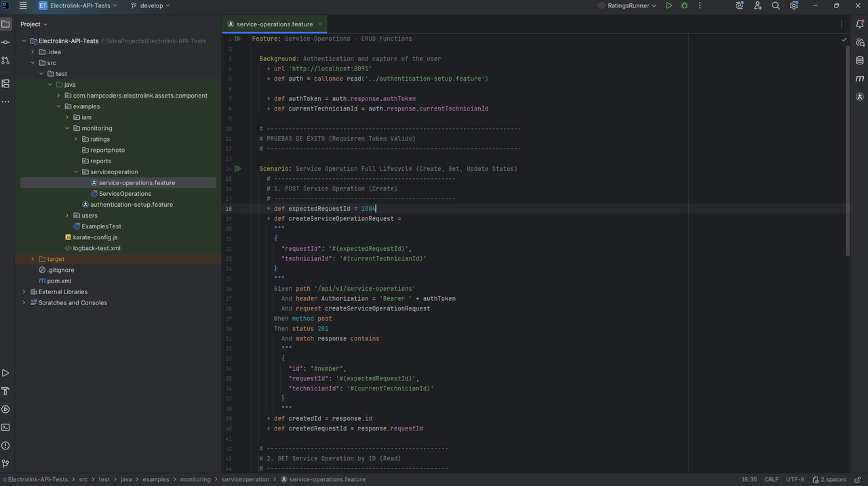Collapse the serviceoperation package arrow
This screenshot has width=868, height=486.
pos(76,171)
